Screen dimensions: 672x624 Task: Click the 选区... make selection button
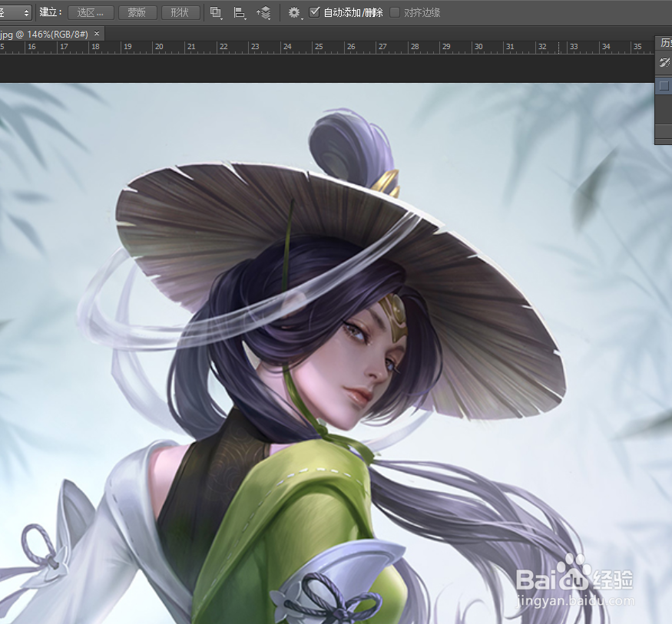(x=91, y=12)
